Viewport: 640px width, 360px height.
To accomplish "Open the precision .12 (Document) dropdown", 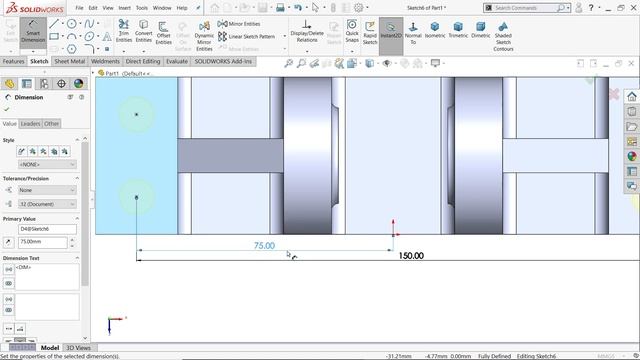I will [47, 204].
